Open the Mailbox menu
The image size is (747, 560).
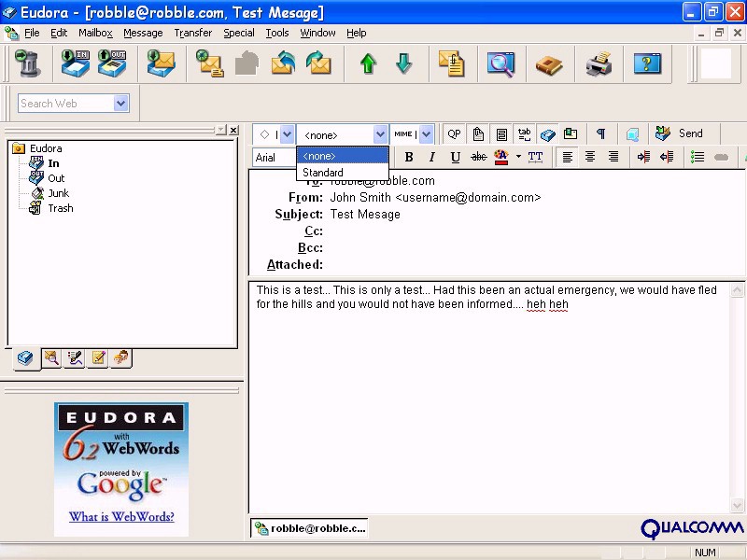(x=95, y=33)
